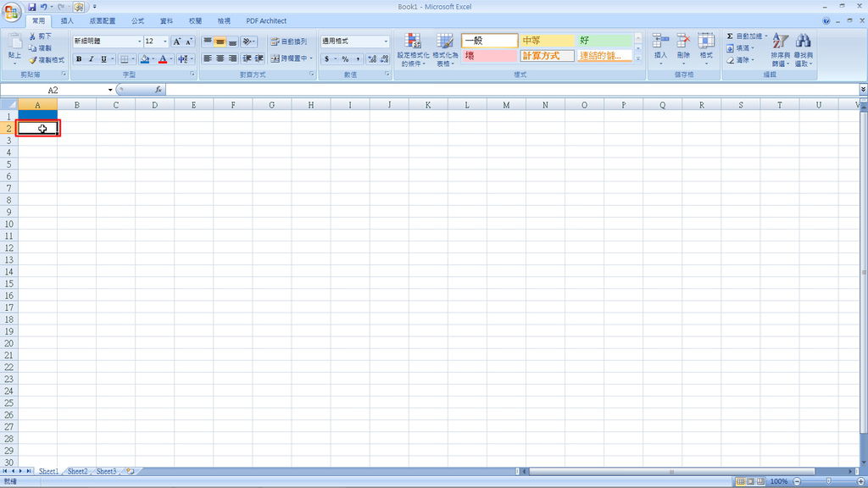The image size is (868, 488).
Task: Apply top vertical alignment
Action: [208, 42]
